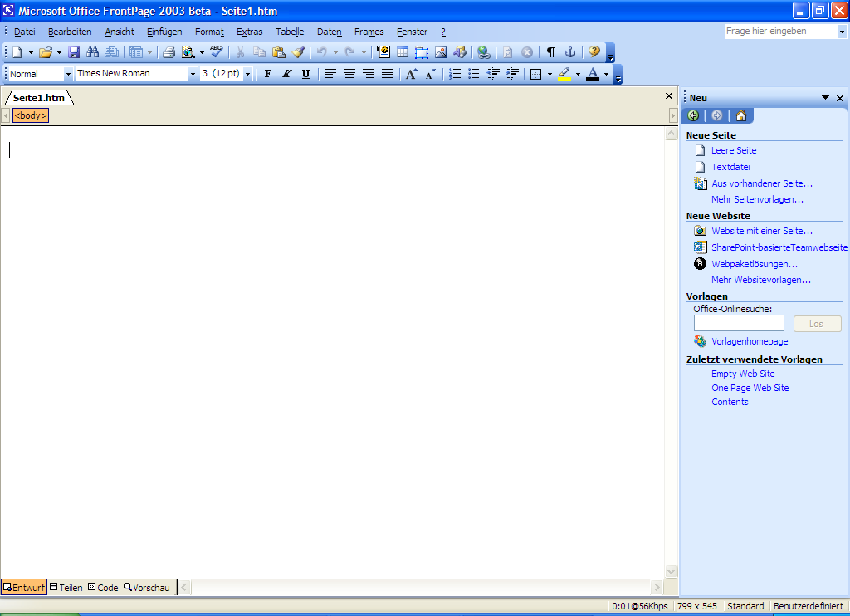Toggle italic formatting
Image resolution: width=850 pixels, height=616 pixels.
click(x=286, y=74)
